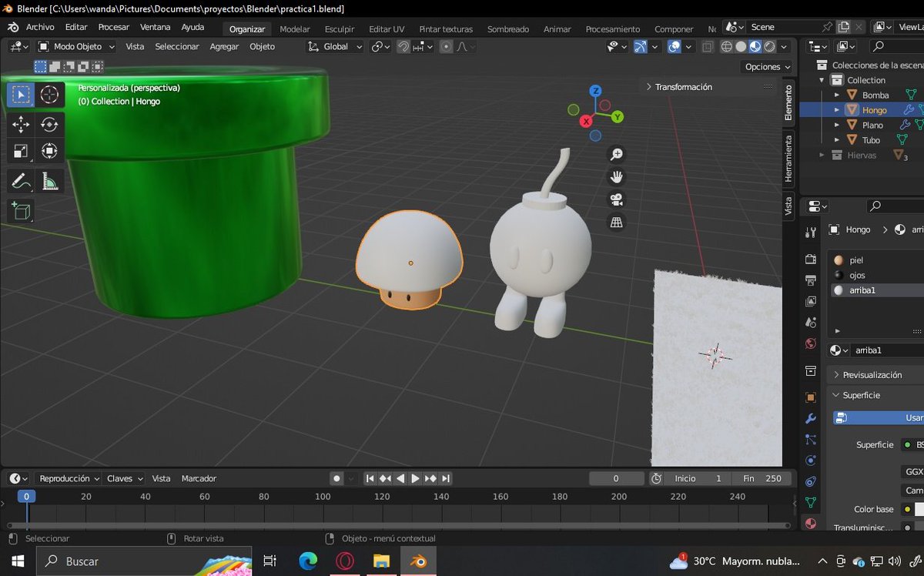This screenshot has height=576, width=924.
Task: Switch to material preview shading
Action: (x=755, y=46)
